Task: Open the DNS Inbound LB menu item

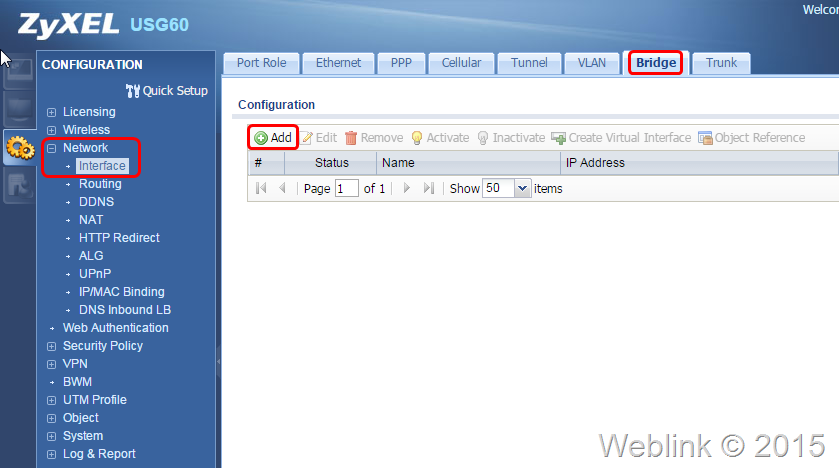Action: (x=125, y=310)
